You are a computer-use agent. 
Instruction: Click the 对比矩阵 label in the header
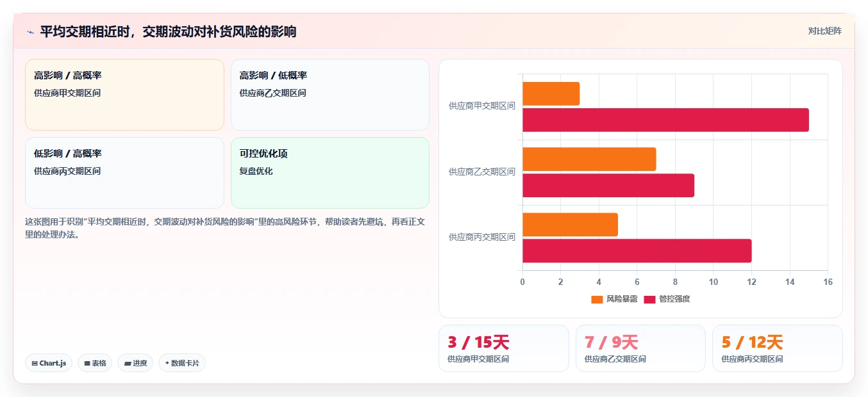(x=825, y=31)
